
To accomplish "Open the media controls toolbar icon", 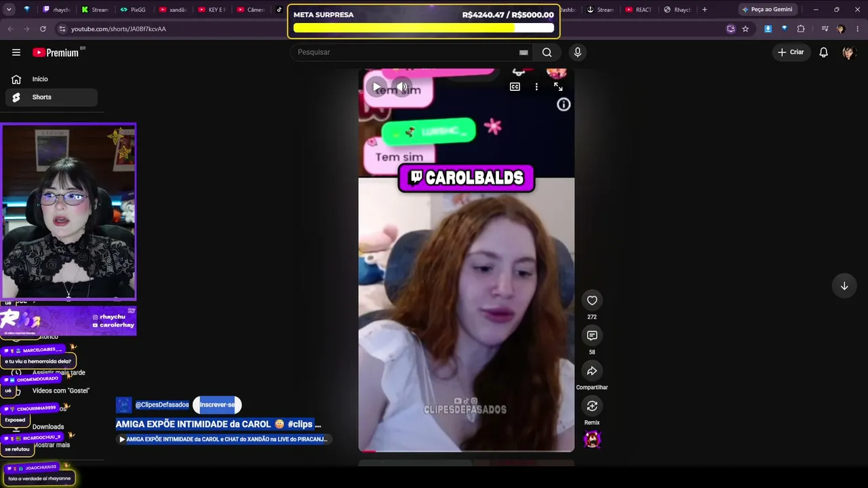I will click(x=825, y=29).
